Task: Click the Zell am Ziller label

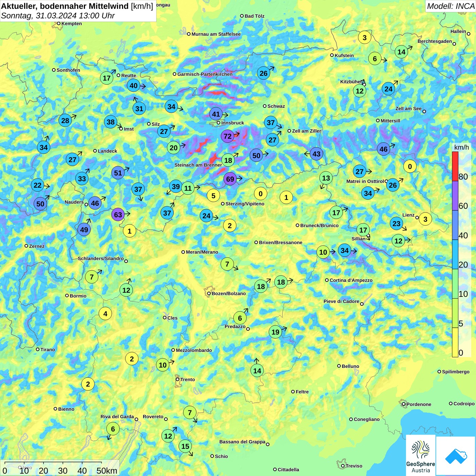Action: click(307, 131)
